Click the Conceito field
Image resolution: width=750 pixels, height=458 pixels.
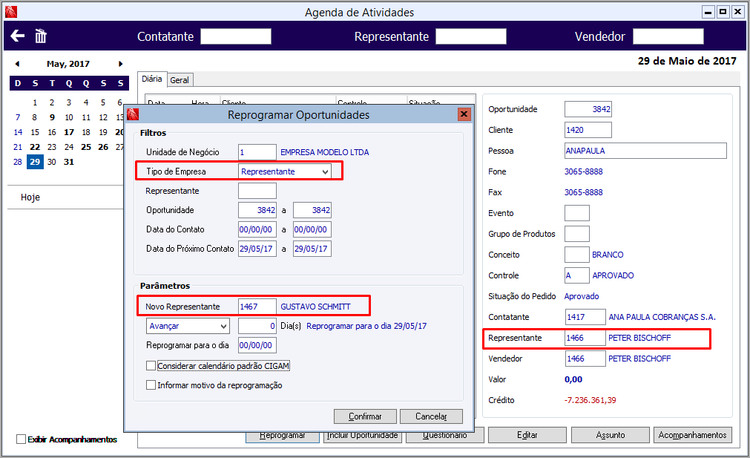[577, 255]
